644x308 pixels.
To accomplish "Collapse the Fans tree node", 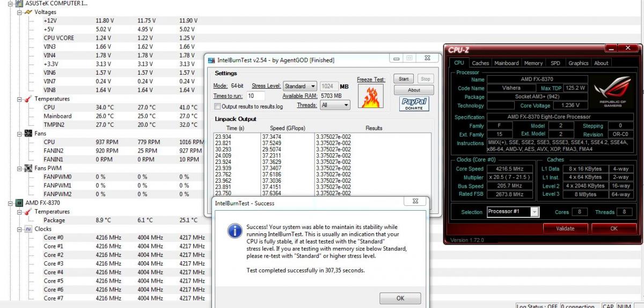I will tap(19, 133).
